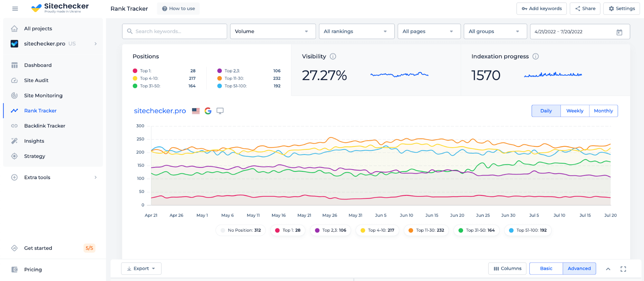Viewport: 644px width, 281px height.
Task: Click the Search keywords input field
Action: [x=175, y=32]
